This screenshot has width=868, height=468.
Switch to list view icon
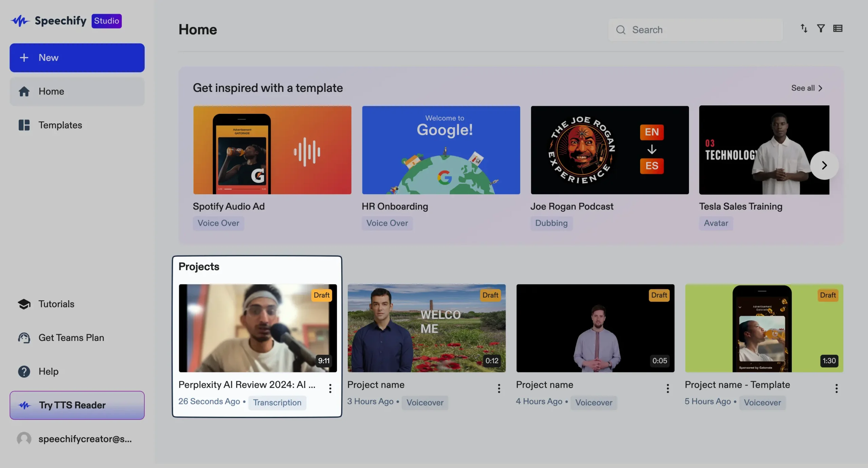(838, 28)
